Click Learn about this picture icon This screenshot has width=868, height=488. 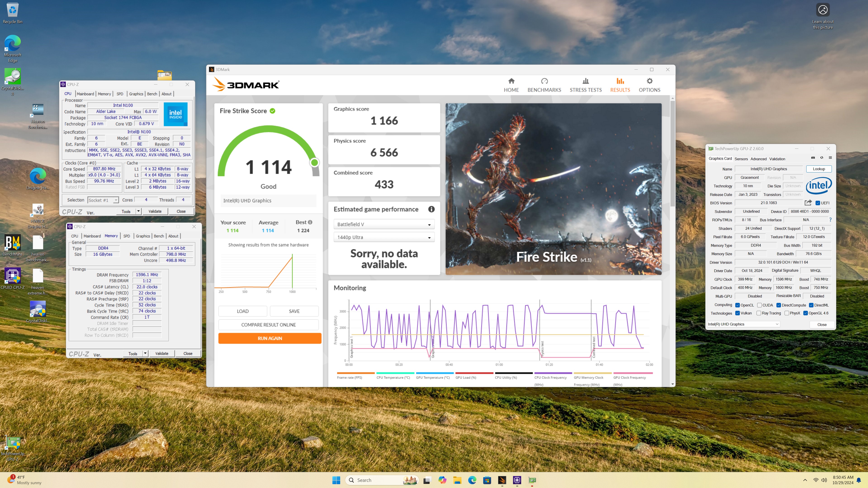coord(823,16)
